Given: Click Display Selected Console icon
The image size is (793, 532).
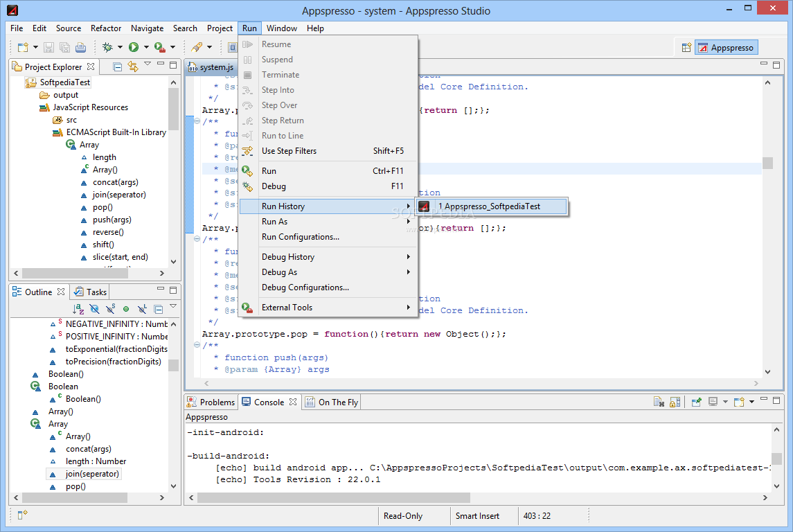Looking at the screenshot, I should click(x=713, y=402).
